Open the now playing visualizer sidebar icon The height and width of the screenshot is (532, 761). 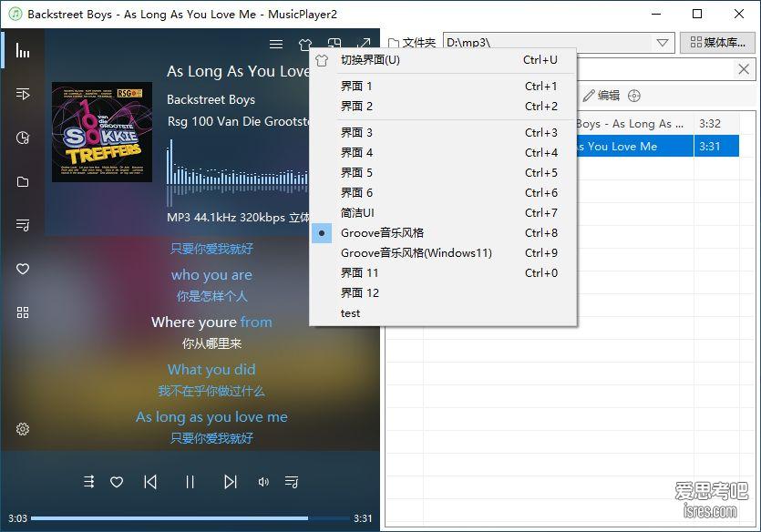point(23,50)
